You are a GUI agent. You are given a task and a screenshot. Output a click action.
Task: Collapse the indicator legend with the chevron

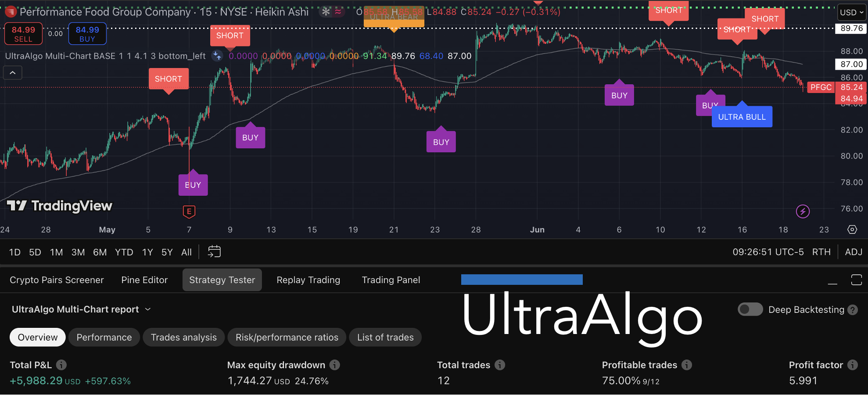pyautogui.click(x=13, y=73)
